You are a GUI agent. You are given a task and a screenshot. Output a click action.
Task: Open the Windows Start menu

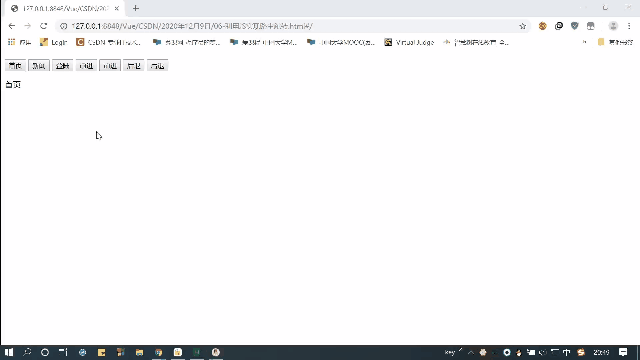(9, 352)
